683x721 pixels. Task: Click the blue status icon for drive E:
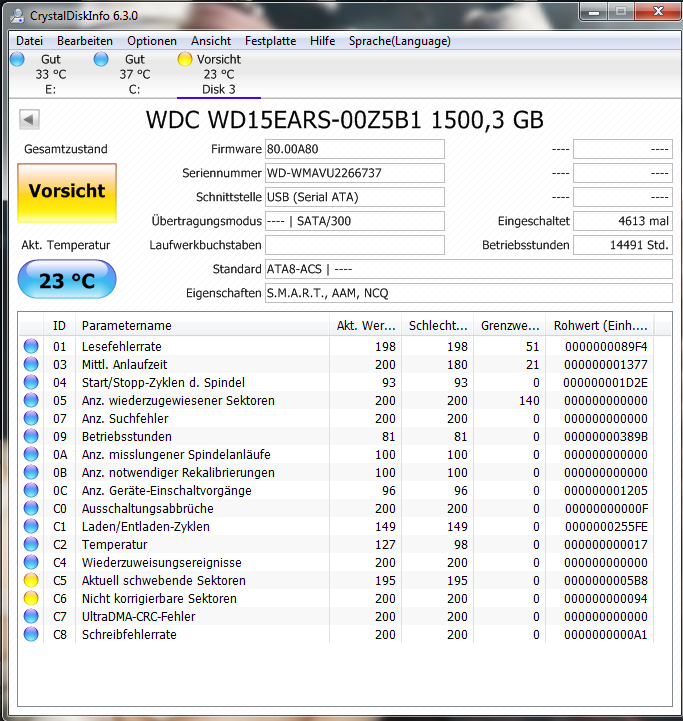17,59
